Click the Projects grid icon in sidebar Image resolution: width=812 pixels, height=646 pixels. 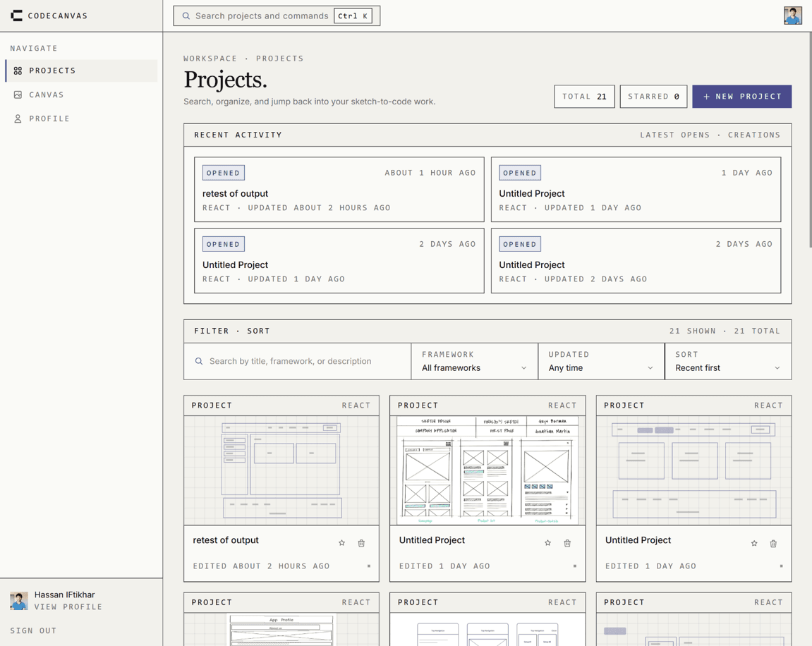pos(18,71)
